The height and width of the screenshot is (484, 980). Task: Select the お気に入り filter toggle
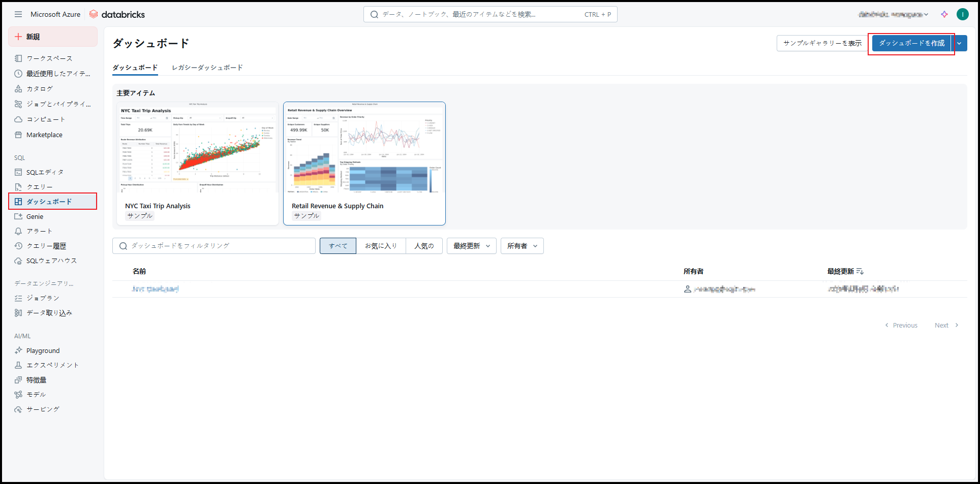[381, 246]
